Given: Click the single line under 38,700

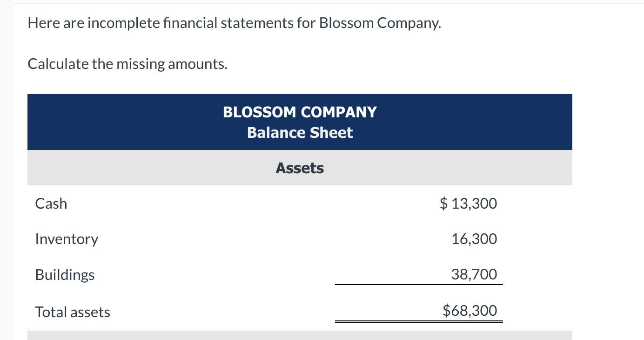Looking at the screenshot, I should [419, 284].
